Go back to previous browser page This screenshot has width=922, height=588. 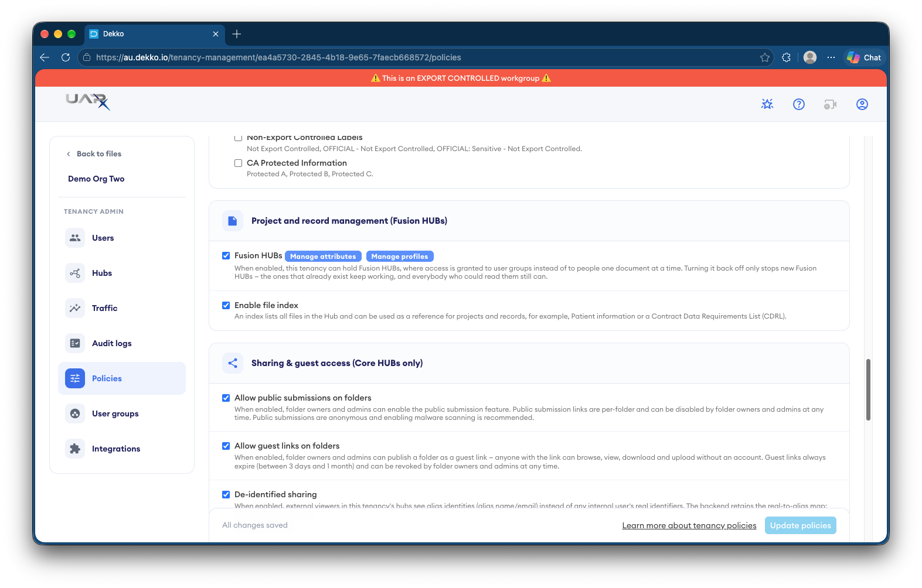(x=45, y=57)
